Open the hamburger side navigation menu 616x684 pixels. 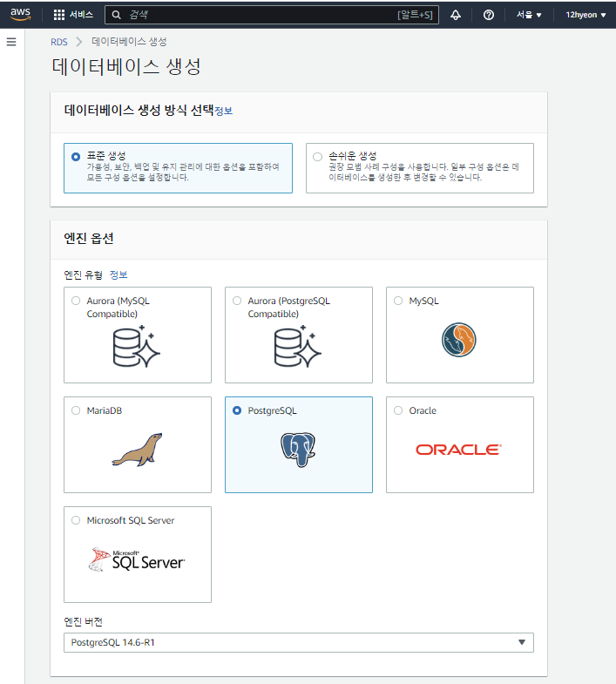pos(11,42)
